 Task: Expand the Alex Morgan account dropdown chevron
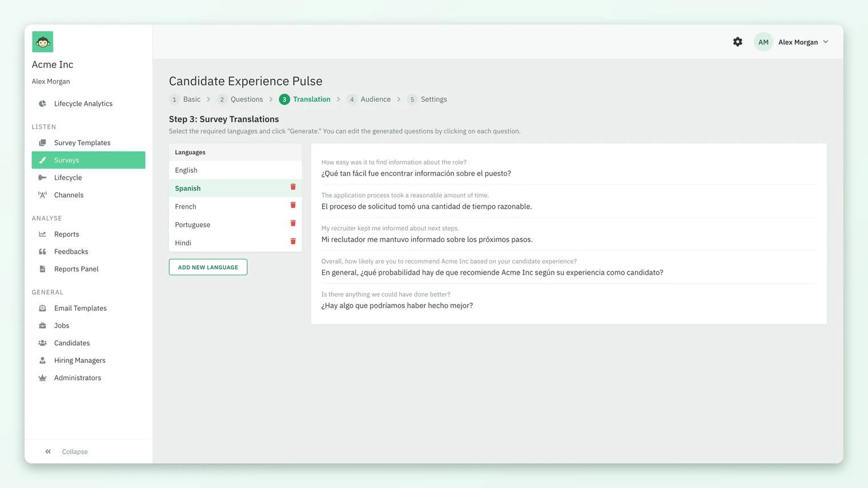(x=826, y=42)
